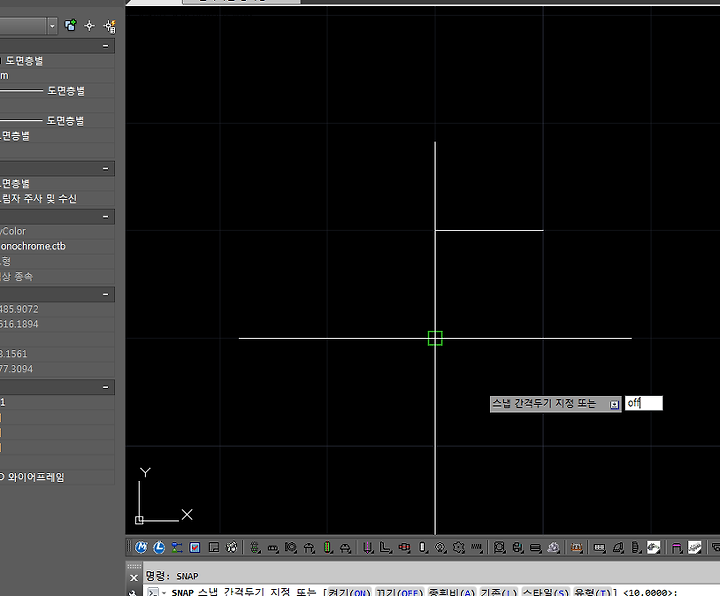
Task: Choose the 끄기(OFF) snap option
Action: coord(399,592)
